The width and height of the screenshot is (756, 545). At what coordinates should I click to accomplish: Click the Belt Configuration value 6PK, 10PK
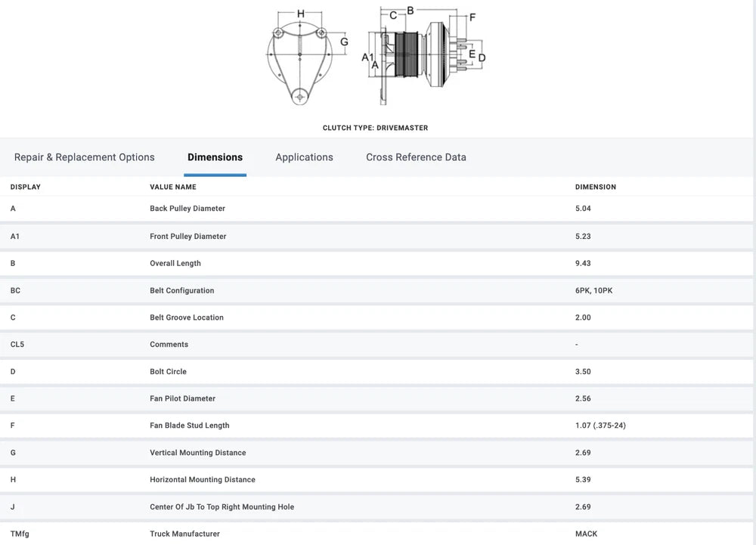pos(593,291)
